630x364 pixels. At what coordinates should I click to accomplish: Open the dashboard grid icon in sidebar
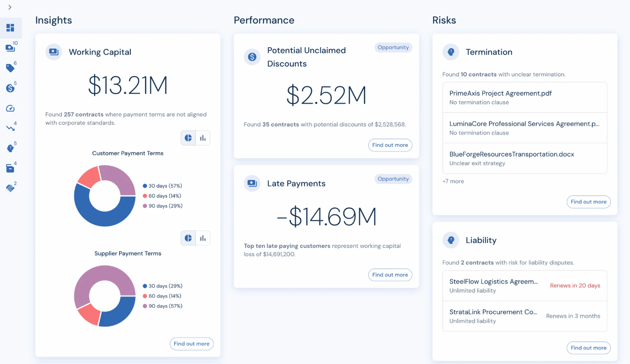10,28
